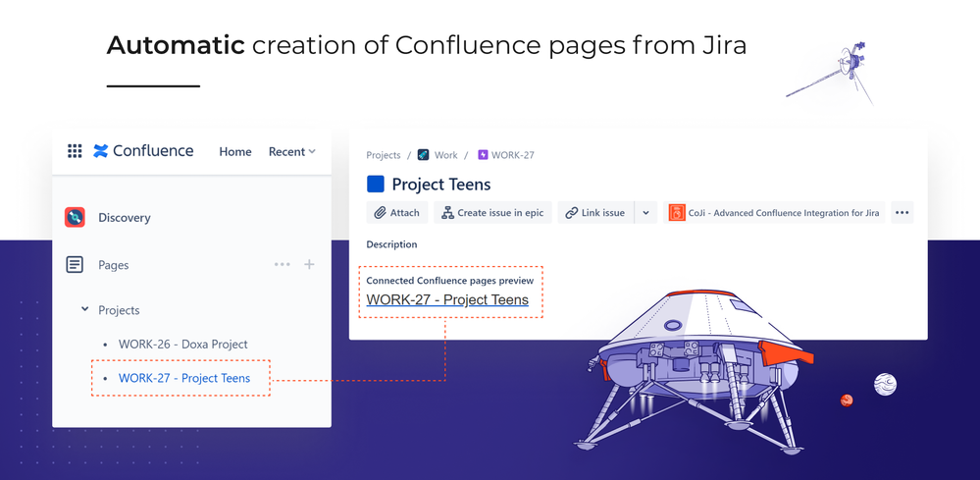Expand the Link issue dropdown arrow
The image size is (980, 480).
[x=646, y=212]
